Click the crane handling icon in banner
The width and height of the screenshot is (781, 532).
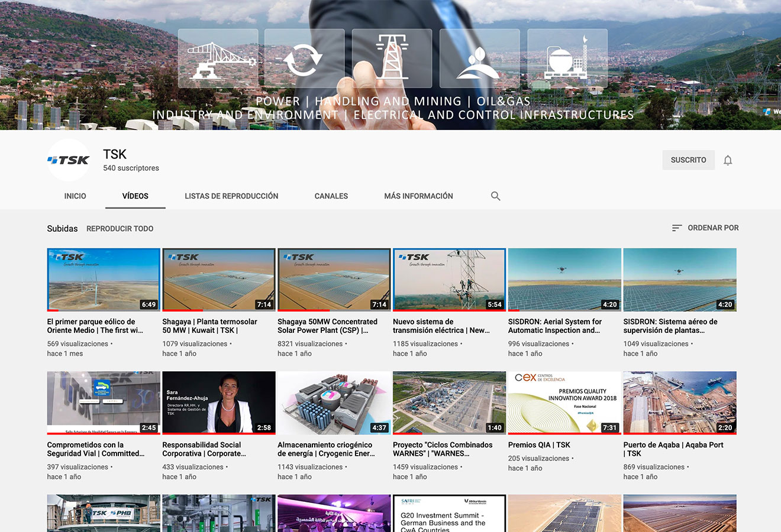coord(218,59)
